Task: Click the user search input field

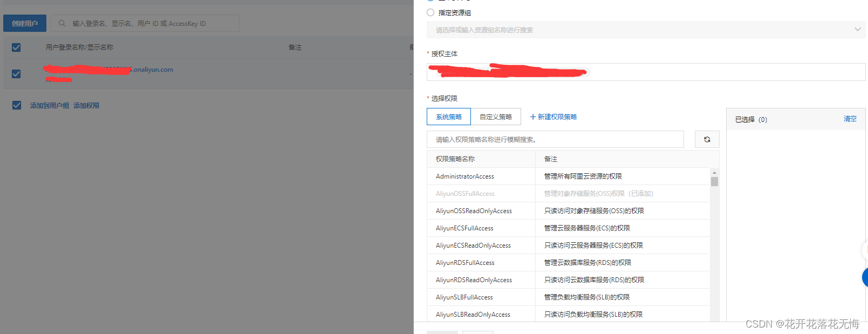Action: click(x=145, y=23)
